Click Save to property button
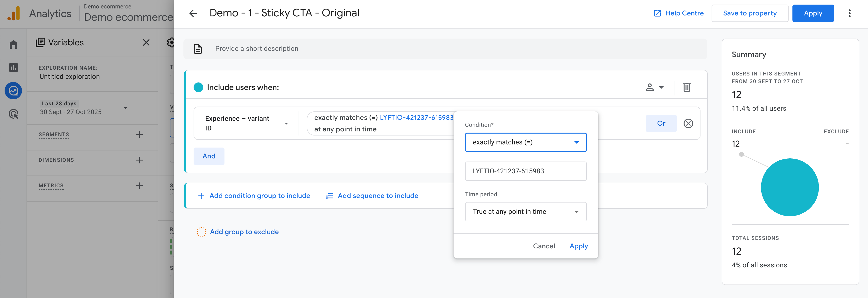This screenshot has width=868, height=298. tap(749, 14)
